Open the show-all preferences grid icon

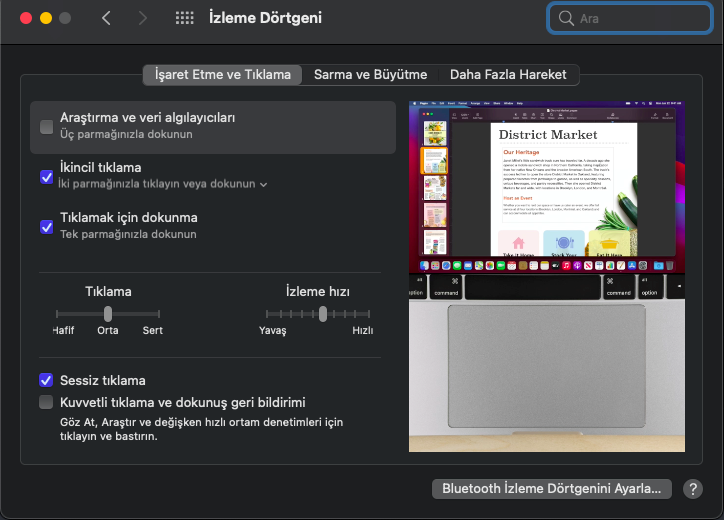tap(184, 18)
